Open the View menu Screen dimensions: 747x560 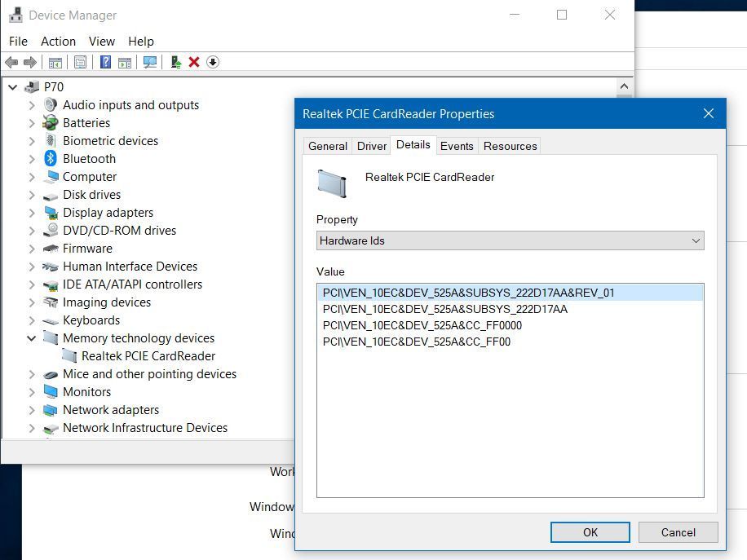101,42
